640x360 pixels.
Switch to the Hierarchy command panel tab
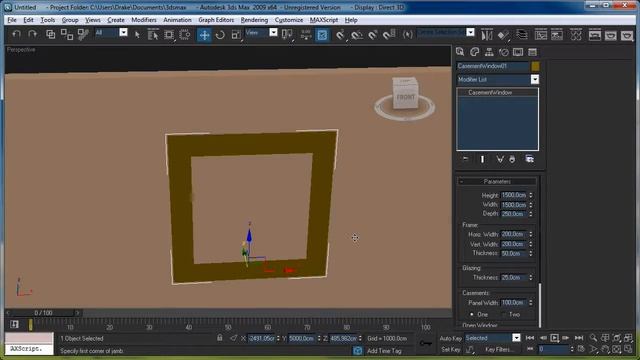489,52
